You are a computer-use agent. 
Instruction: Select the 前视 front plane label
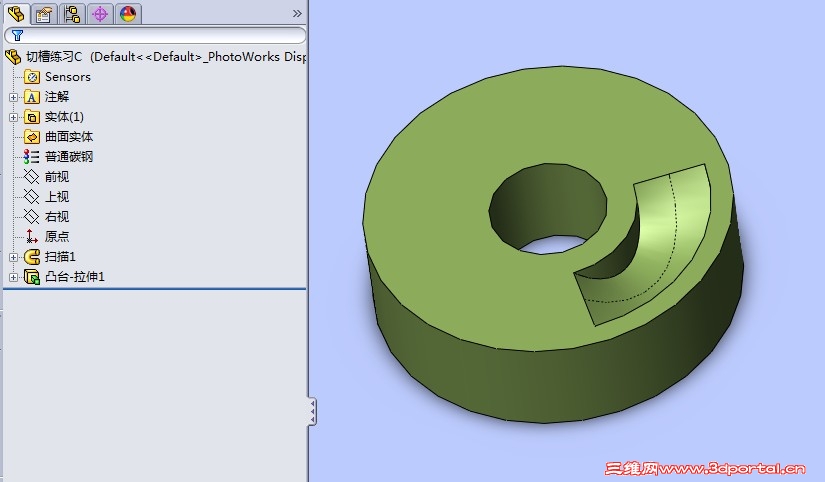pyautogui.click(x=57, y=177)
